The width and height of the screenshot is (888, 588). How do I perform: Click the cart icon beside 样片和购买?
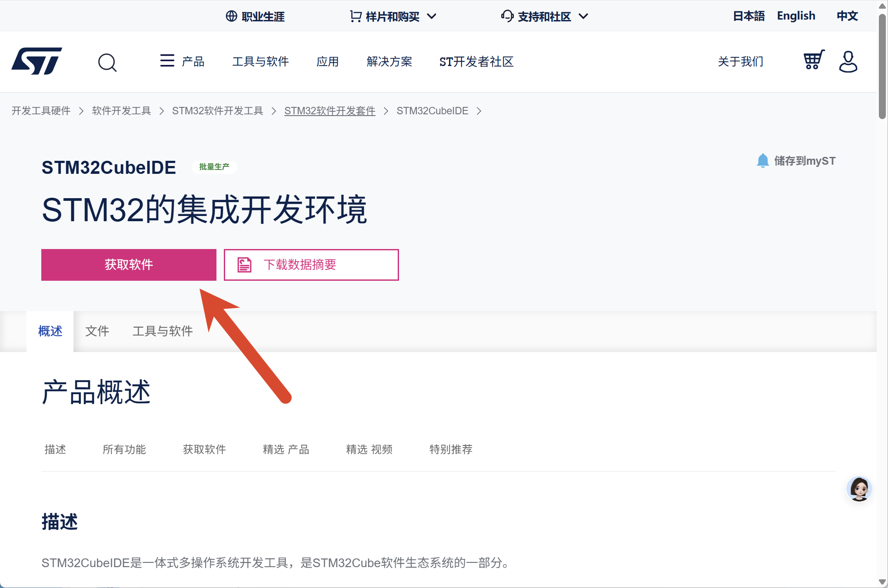tap(356, 16)
